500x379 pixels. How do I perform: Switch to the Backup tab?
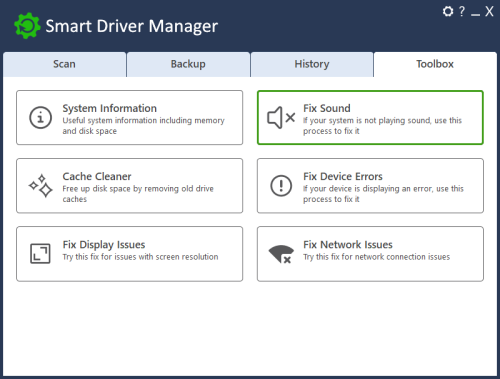pyautogui.click(x=188, y=64)
